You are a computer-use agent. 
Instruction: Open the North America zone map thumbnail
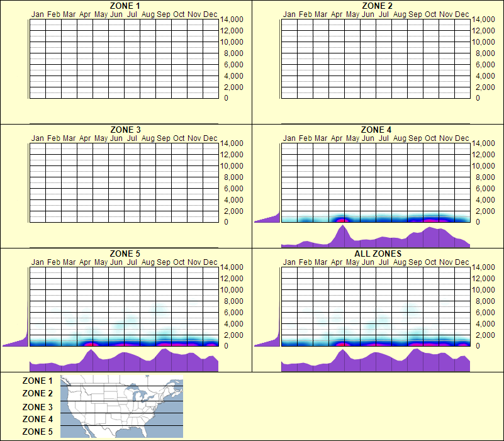click(121, 406)
